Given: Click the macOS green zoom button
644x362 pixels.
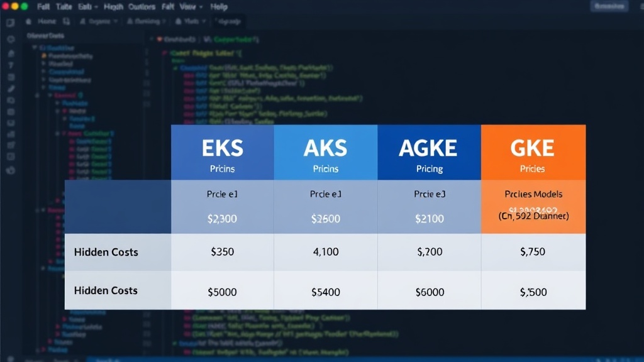Looking at the screenshot, I should tap(25, 6).
